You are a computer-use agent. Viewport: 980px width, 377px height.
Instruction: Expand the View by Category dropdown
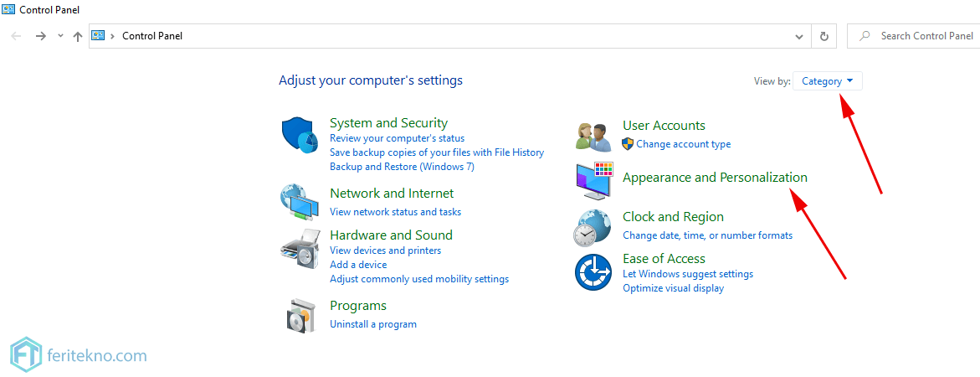point(828,81)
